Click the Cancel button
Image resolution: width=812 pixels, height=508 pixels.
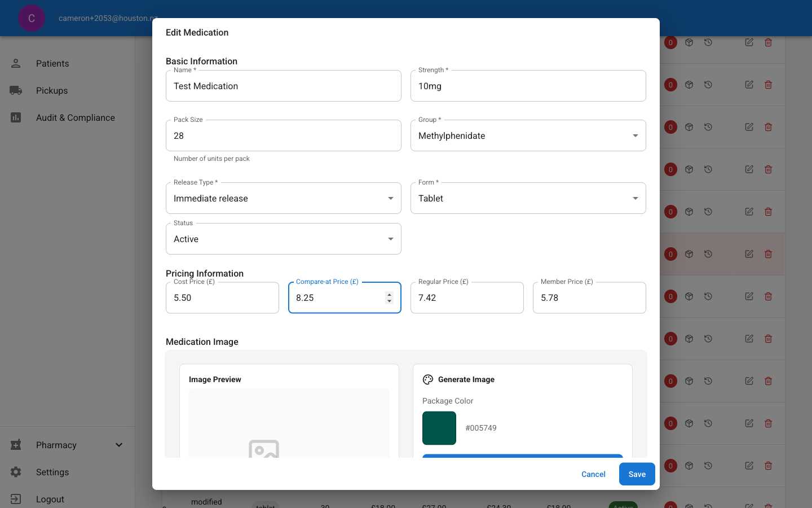point(593,474)
